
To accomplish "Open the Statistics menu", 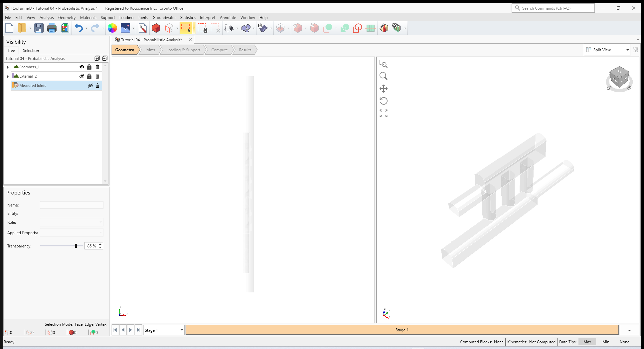I will [x=188, y=18].
